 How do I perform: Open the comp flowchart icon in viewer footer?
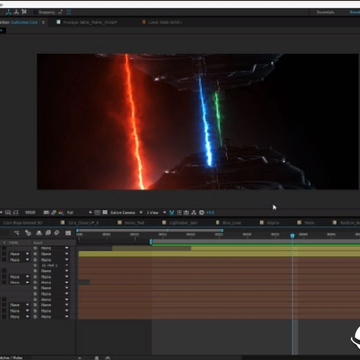tap(194, 213)
